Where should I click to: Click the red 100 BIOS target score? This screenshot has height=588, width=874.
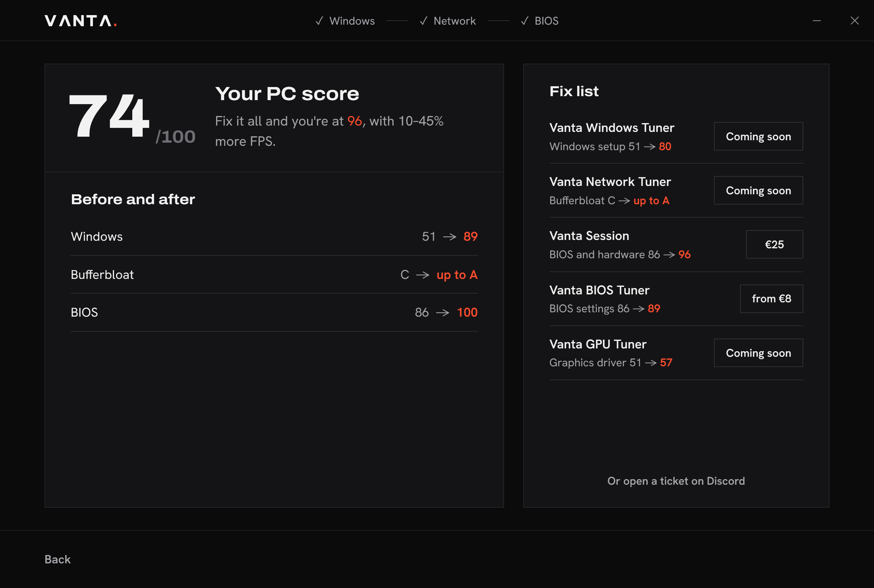467,312
